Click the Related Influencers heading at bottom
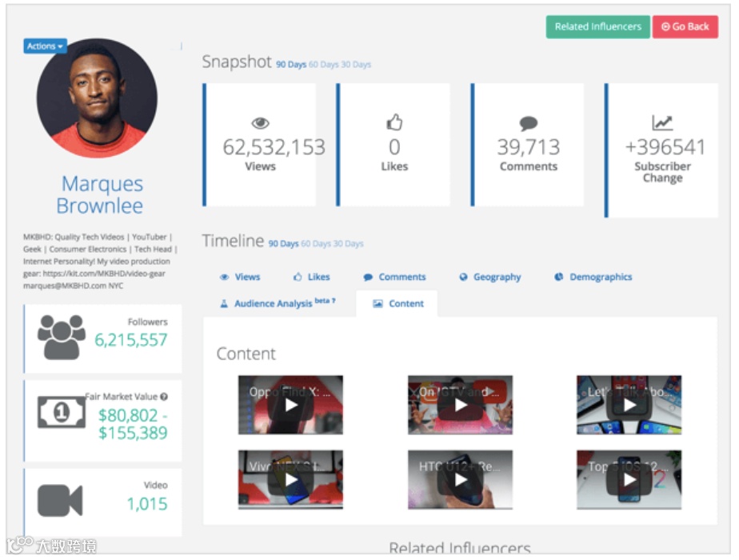Screen dimensions: 739x560 (460, 548)
